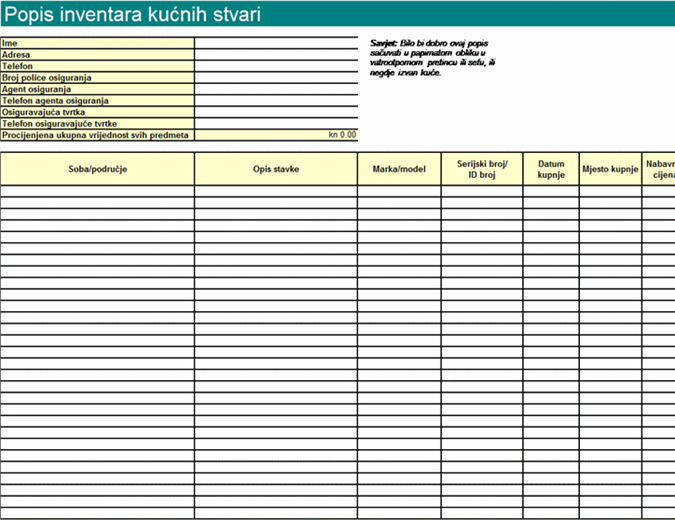Click the Ime label cell

coord(97,43)
